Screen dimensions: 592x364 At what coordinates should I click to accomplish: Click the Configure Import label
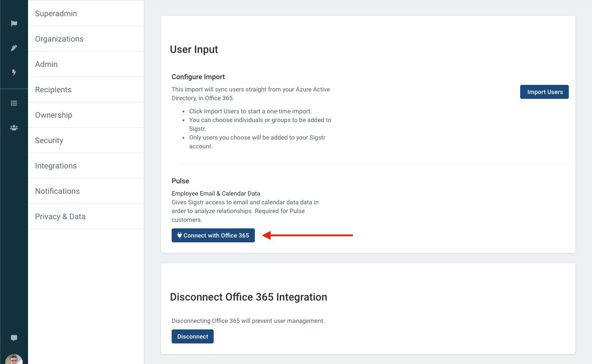click(198, 77)
